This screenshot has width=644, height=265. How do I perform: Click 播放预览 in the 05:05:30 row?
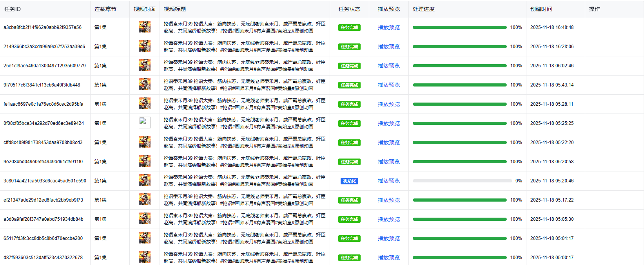[388, 219]
